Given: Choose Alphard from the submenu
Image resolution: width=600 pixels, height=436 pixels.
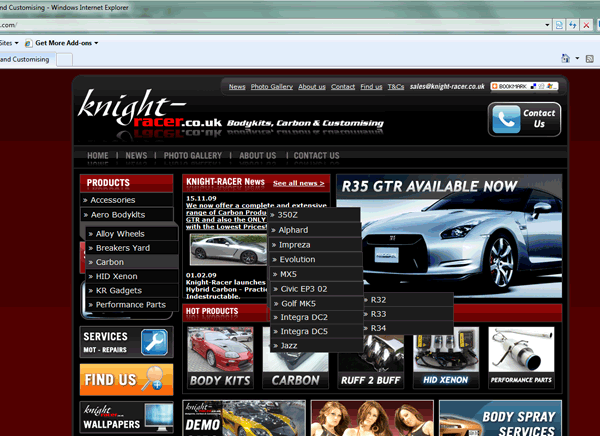Looking at the screenshot, I should click(x=315, y=230).
